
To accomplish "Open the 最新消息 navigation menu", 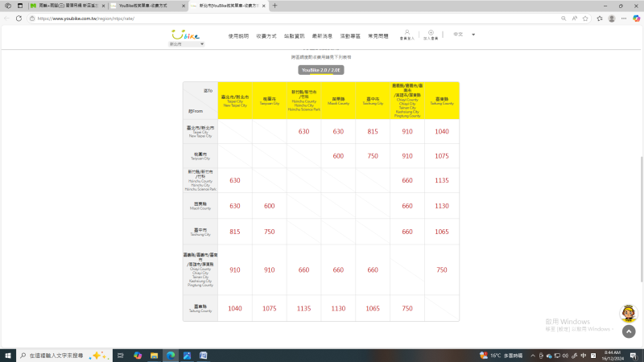I will pyautogui.click(x=322, y=36).
